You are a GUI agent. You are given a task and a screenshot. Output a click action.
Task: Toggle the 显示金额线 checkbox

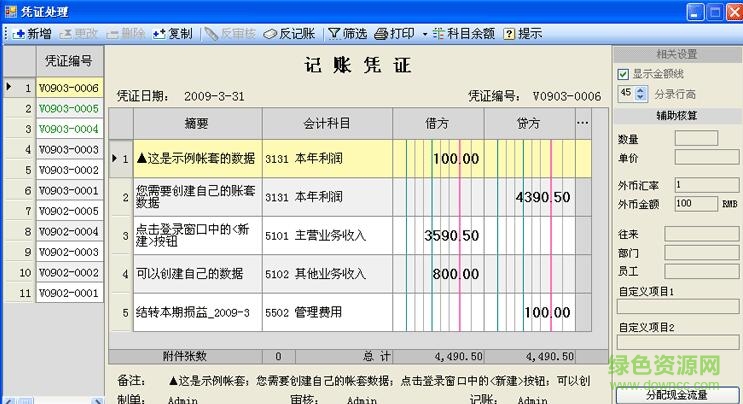tap(623, 74)
